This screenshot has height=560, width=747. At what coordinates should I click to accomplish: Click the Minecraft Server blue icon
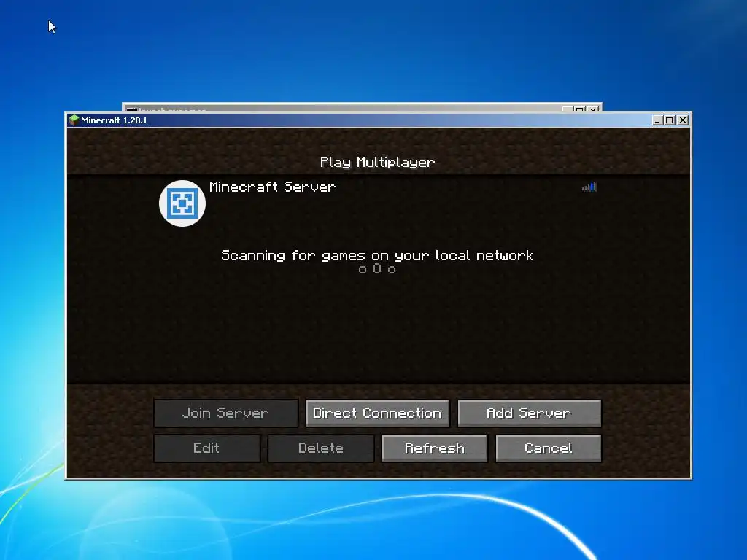[182, 203]
